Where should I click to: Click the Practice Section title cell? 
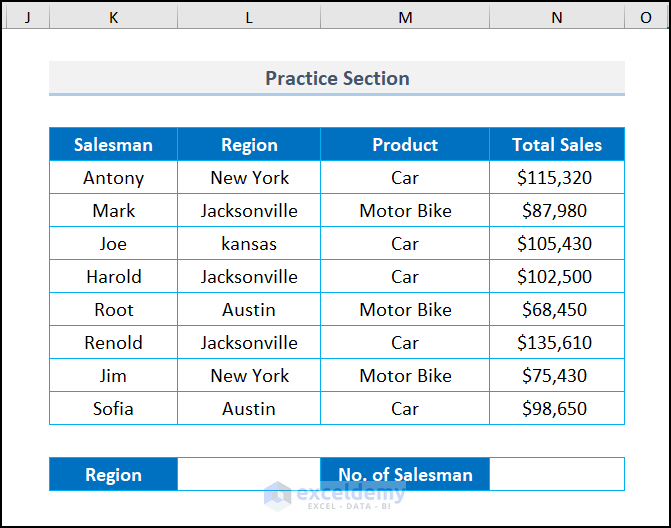pos(337,78)
